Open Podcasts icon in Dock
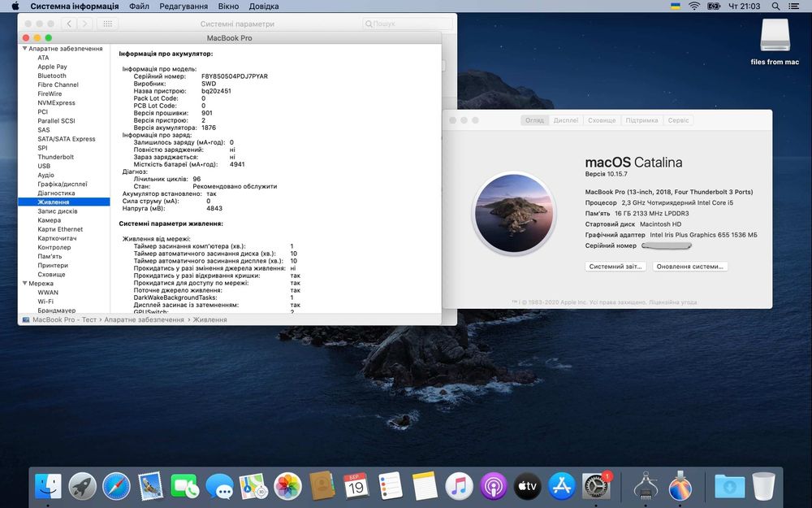Screen dimensions: 812x508 coord(493,487)
